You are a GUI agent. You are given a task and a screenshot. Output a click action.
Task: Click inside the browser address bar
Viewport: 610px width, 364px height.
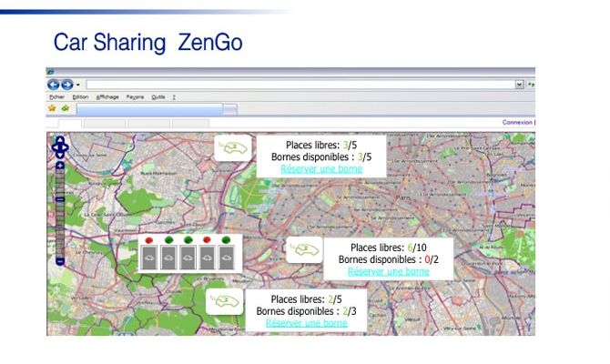(300, 85)
